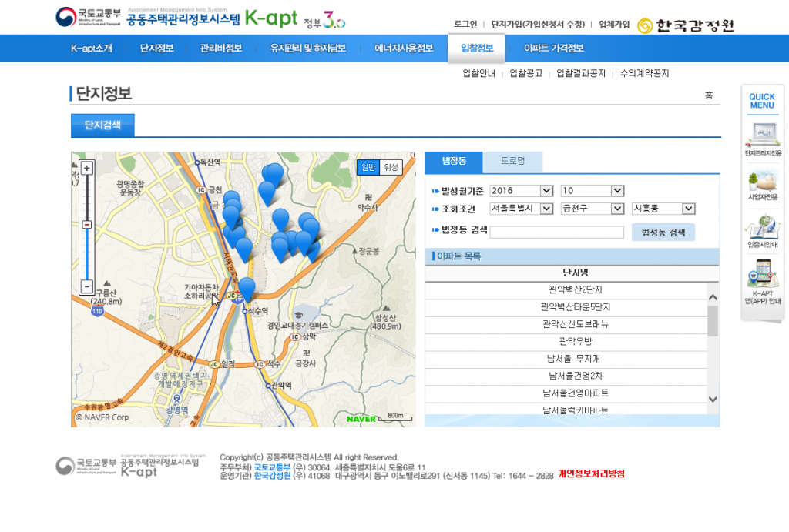Open 인증서안내 quick menu icon
Screen dimensions: 789x532
point(762,233)
